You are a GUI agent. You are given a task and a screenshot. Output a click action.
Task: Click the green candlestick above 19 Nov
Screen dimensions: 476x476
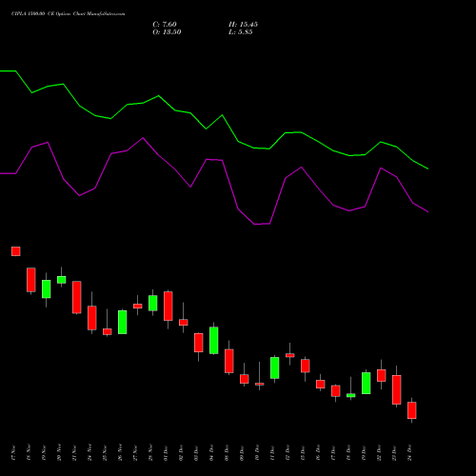(x=47, y=289)
